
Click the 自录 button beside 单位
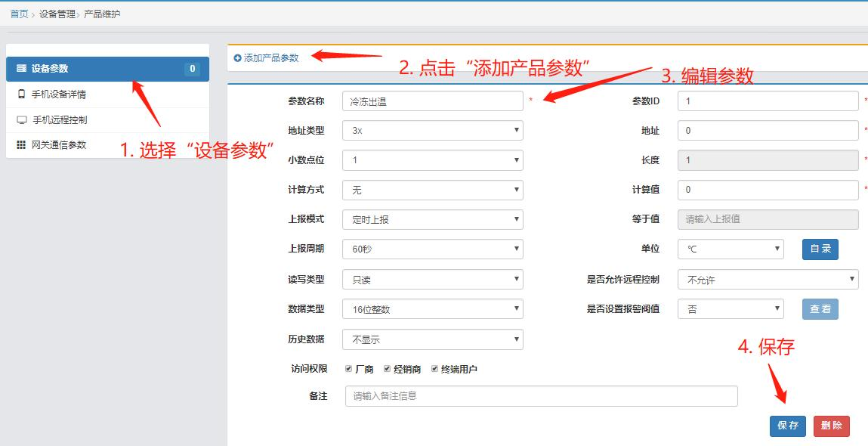[x=820, y=249]
